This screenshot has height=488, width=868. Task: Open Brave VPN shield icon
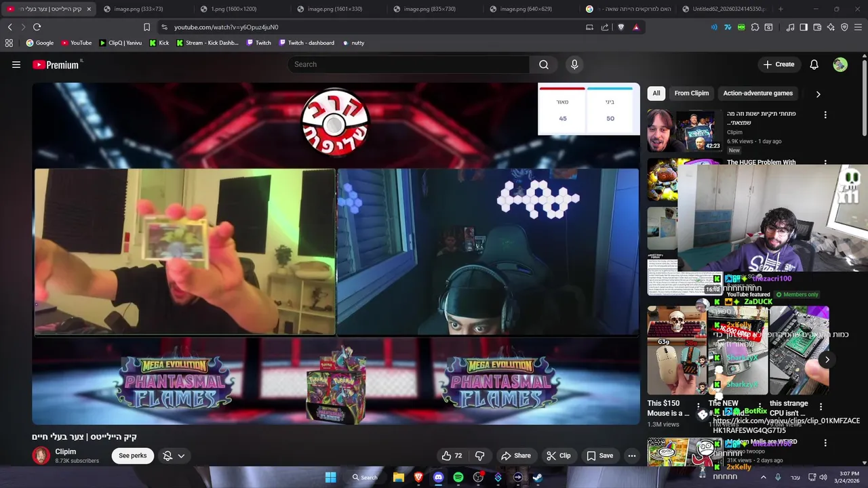pos(844,27)
